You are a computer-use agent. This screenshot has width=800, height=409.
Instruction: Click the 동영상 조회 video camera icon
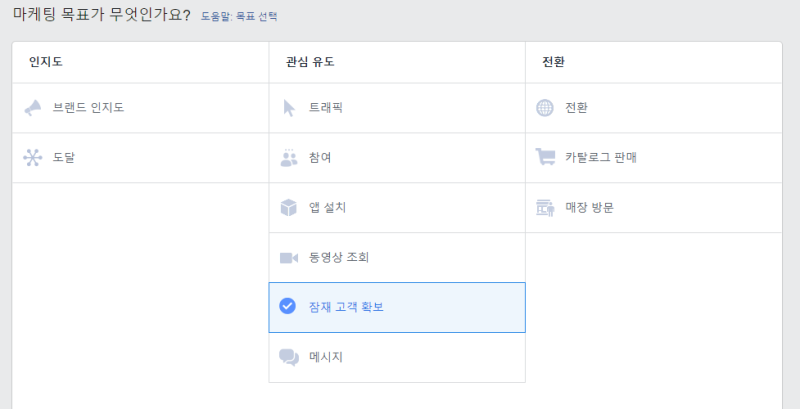pos(289,257)
